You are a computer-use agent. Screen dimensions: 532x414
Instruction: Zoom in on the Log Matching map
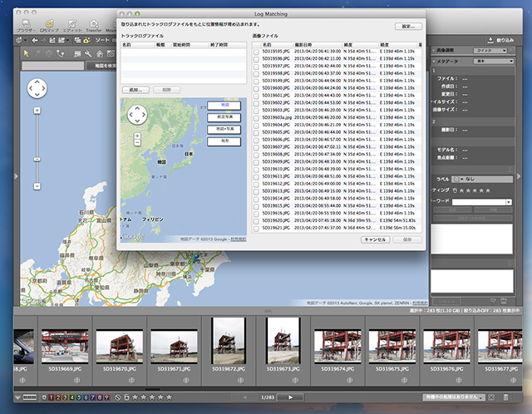pos(137,135)
